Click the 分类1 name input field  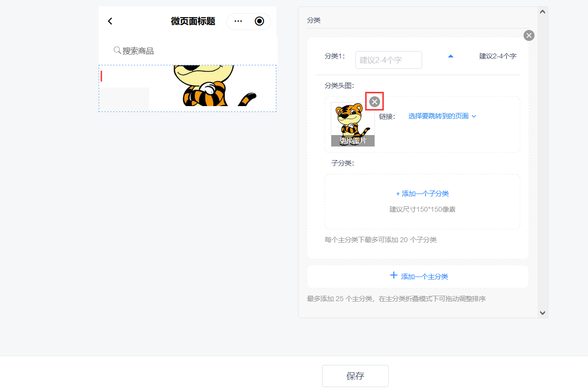[389, 60]
